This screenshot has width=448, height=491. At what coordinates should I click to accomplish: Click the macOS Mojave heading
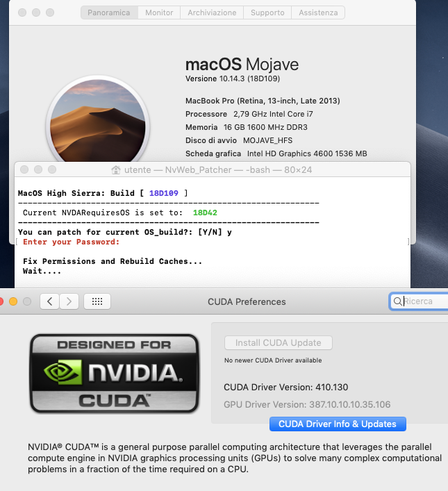click(x=242, y=65)
